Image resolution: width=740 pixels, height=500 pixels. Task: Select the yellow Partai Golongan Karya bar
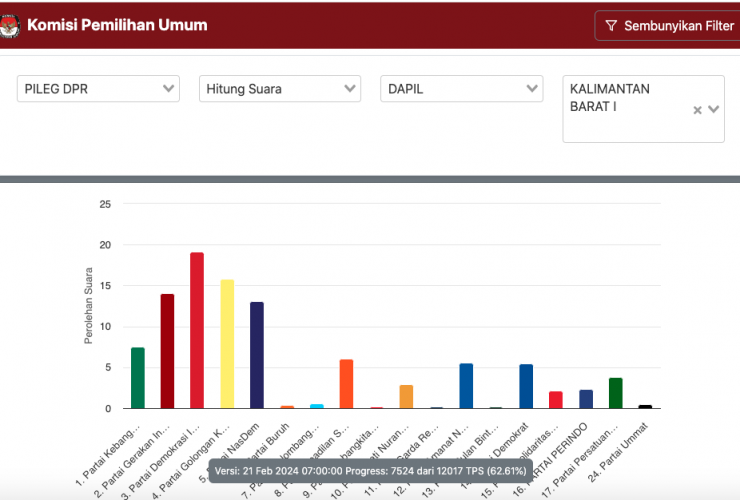point(227,344)
